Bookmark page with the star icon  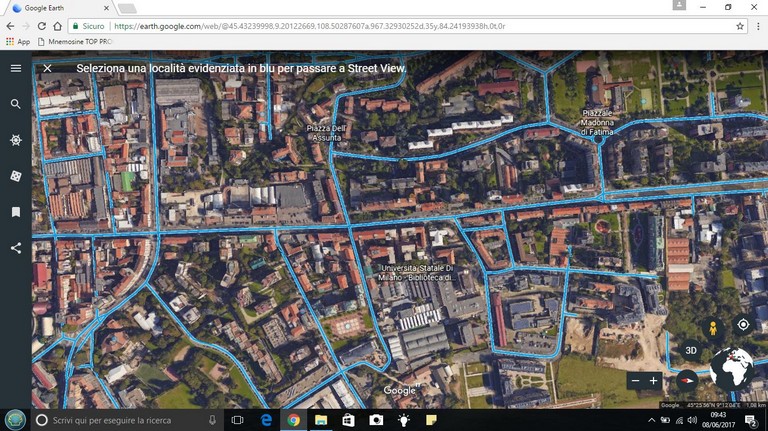740,26
